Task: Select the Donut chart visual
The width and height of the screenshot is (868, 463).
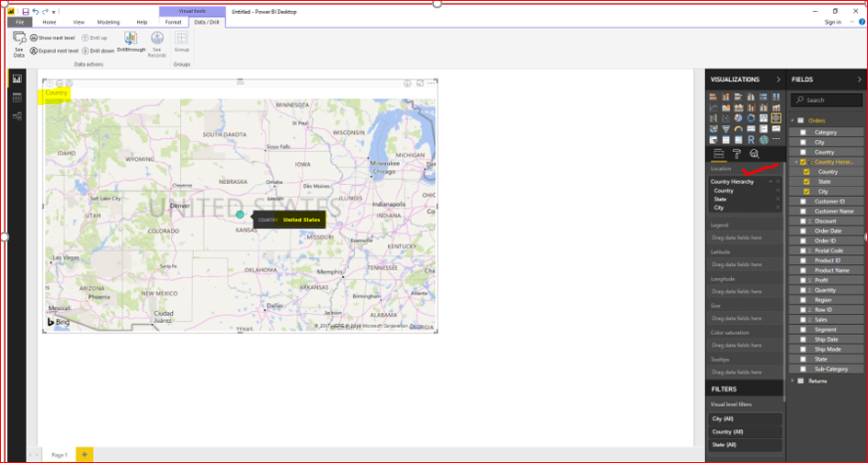Action: (x=751, y=118)
